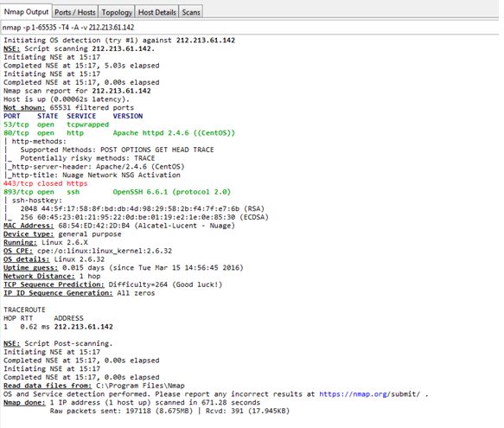Open the Ports / Hosts tab
The image size is (504, 428).
pos(75,12)
